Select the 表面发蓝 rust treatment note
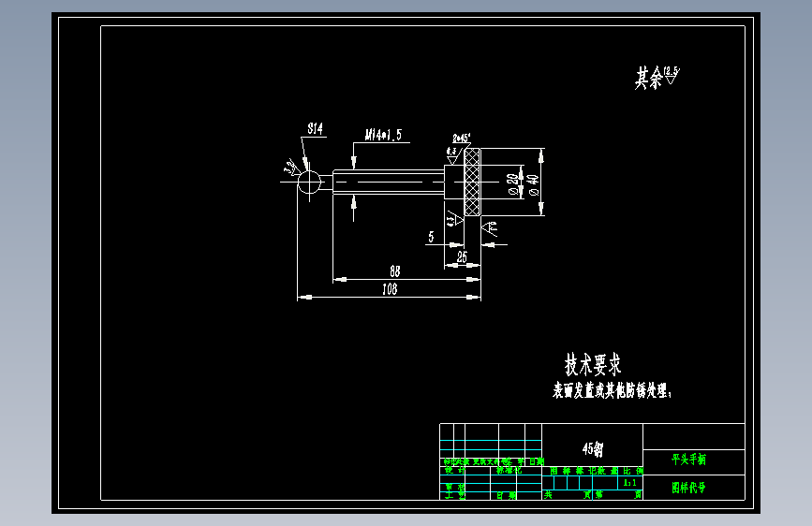812x526 pixels. (x=613, y=390)
